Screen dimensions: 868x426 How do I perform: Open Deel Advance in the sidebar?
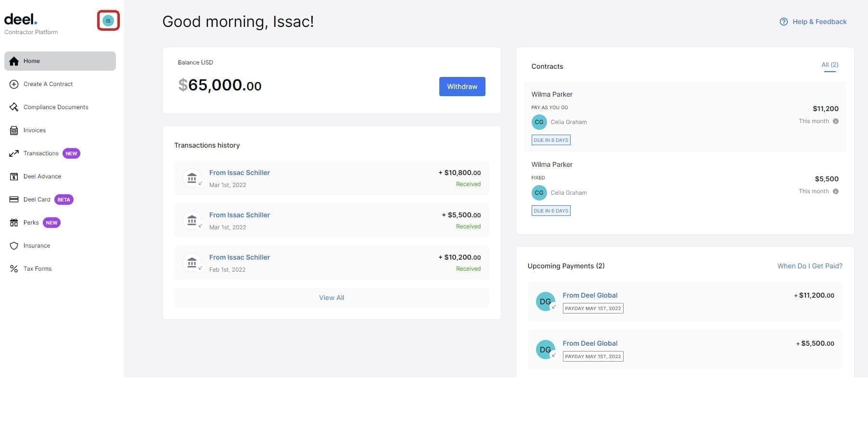coord(60,176)
